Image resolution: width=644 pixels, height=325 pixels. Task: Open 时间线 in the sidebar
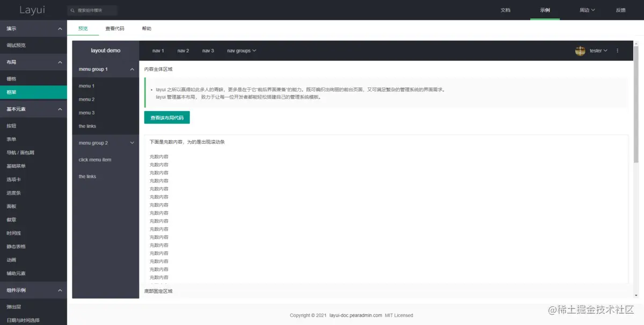pos(33,233)
